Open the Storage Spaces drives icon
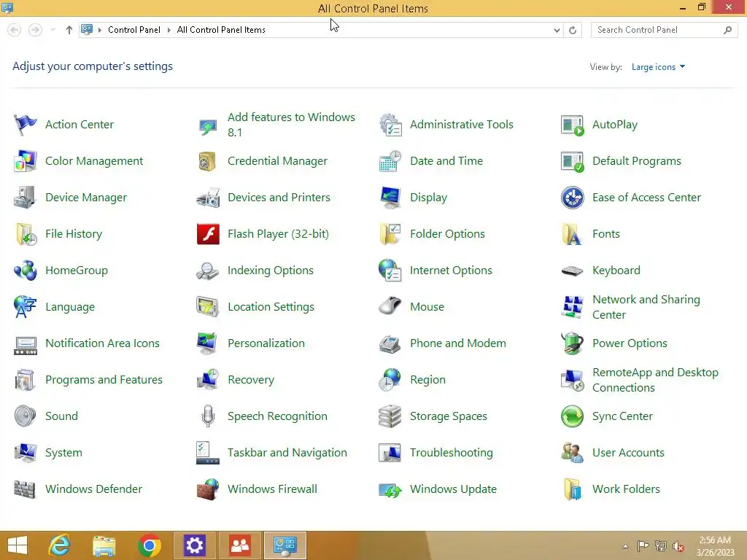 (390, 416)
